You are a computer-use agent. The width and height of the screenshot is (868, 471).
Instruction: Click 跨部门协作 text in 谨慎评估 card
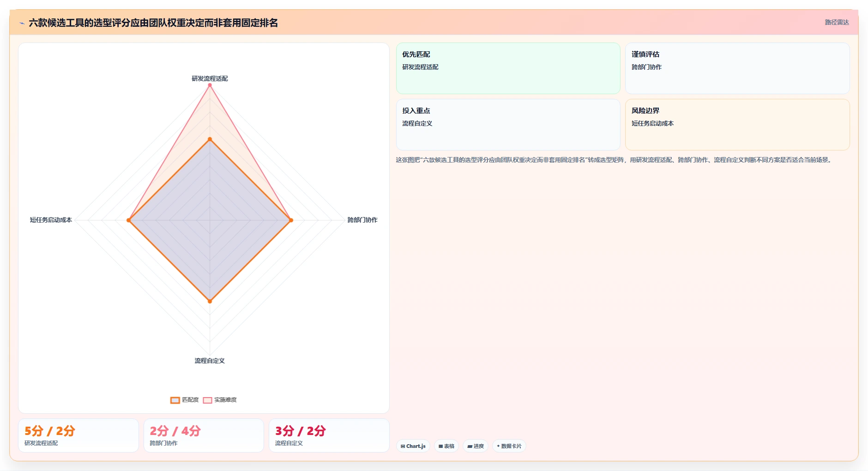(646, 67)
